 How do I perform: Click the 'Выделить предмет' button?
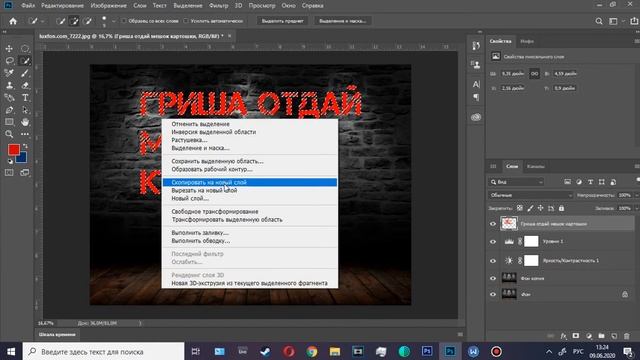point(282,21)
